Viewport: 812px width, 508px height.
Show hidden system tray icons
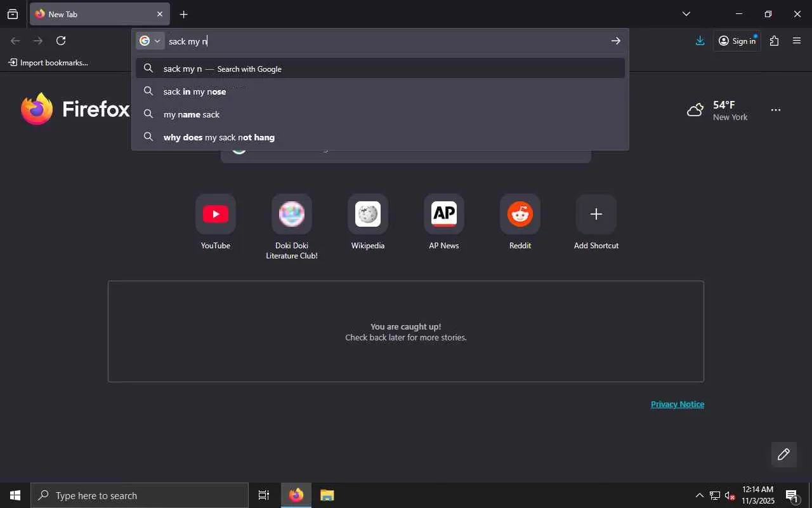[x=699, y=495]
